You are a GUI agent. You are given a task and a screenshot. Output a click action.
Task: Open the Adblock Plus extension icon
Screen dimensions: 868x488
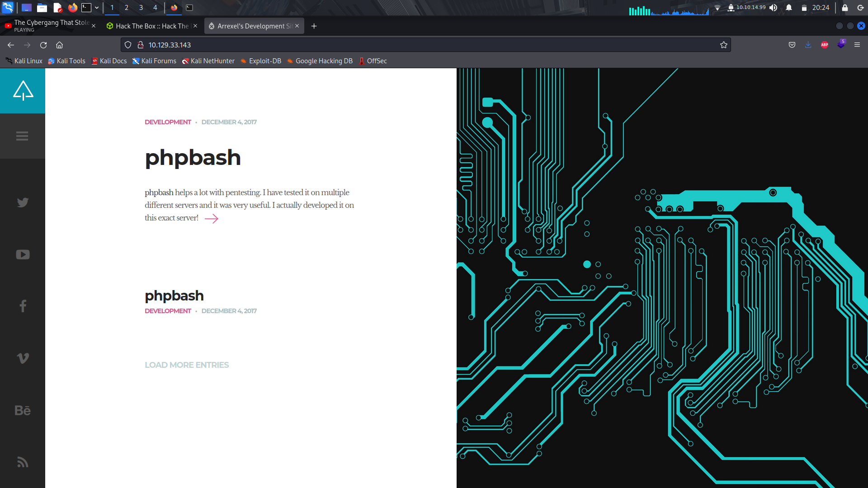(x=824, y=45)
